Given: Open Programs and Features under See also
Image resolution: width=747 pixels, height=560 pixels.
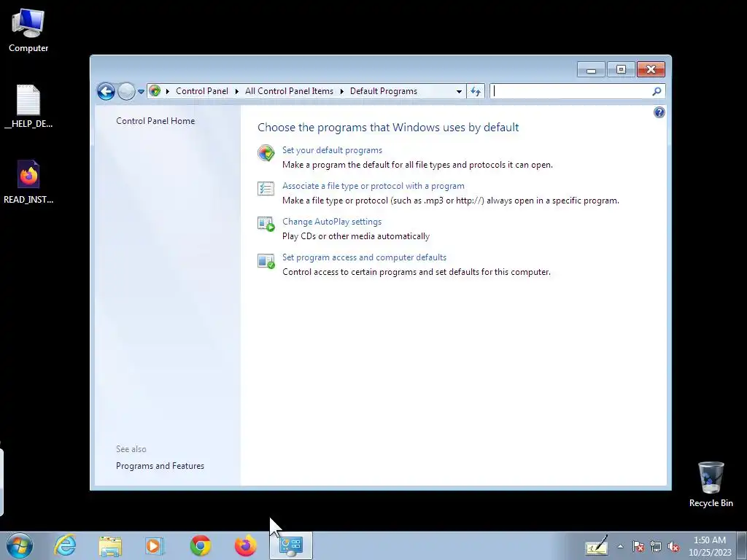Looking at the screenshot, I should [x=160, y=466].
